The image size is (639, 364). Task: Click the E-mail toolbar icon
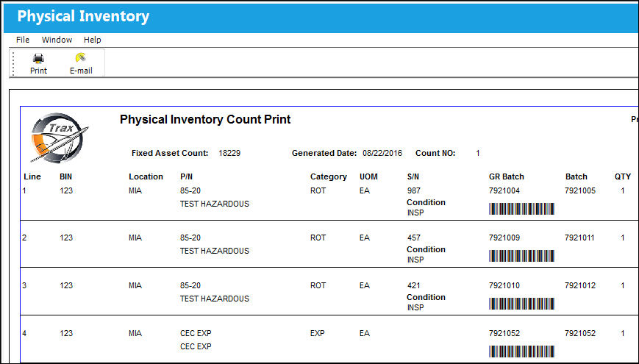click(x=81, y=58)
